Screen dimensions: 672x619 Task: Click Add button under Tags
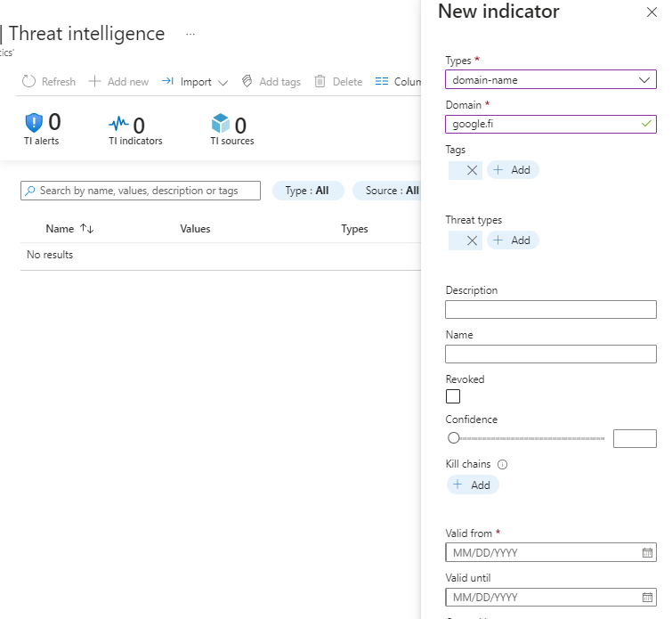(x=512, y=170)
